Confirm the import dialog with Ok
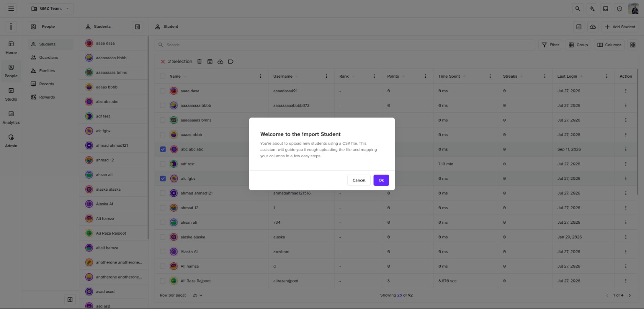The width and height of the screenshot is (644, 309). (x=381, y=180)
